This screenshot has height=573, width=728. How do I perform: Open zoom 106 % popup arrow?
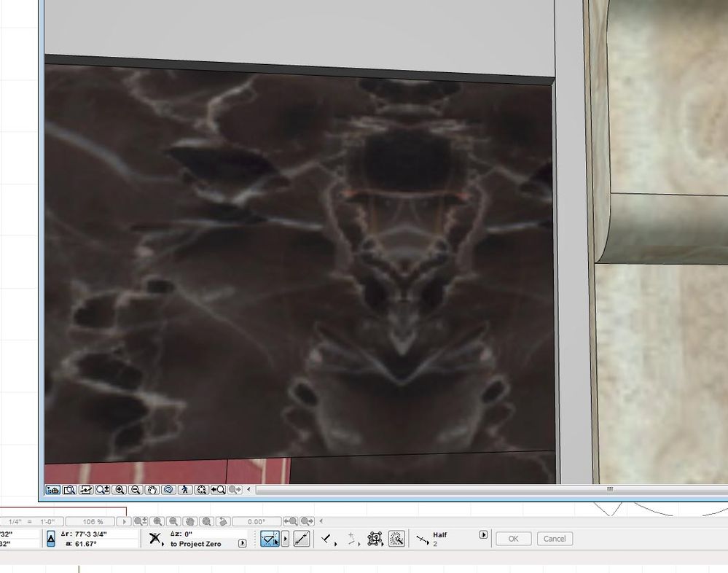[123, 521]
